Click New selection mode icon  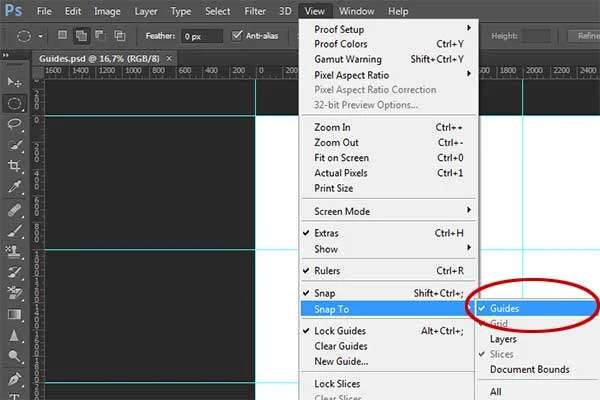[x=62, y=36]
